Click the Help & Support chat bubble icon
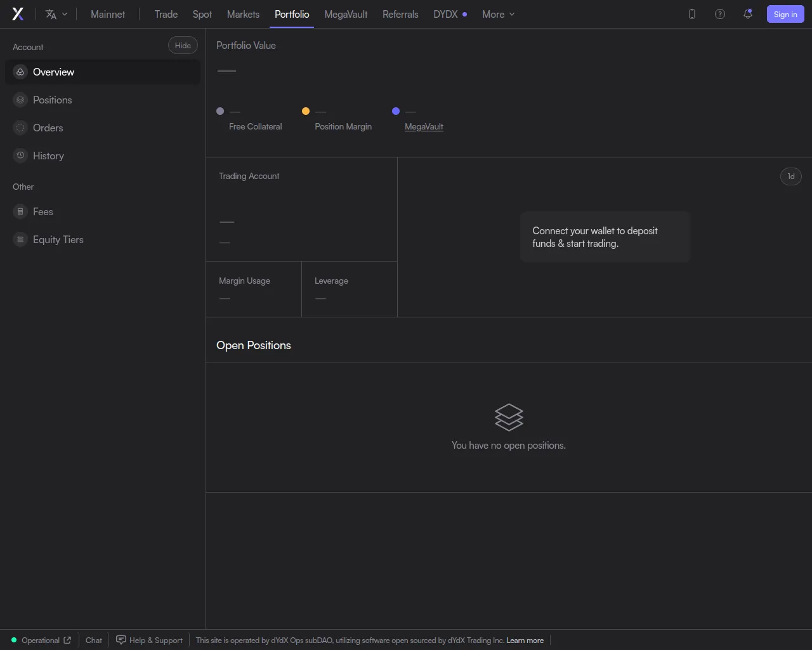This screenshot has height=650, width=812. (121, 640)
